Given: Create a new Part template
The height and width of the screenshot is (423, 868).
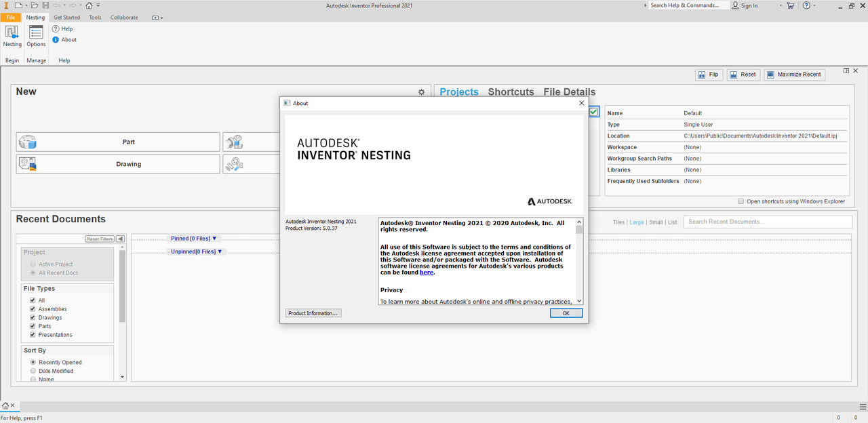Looking at the screenshot, I should coord(118,142).
